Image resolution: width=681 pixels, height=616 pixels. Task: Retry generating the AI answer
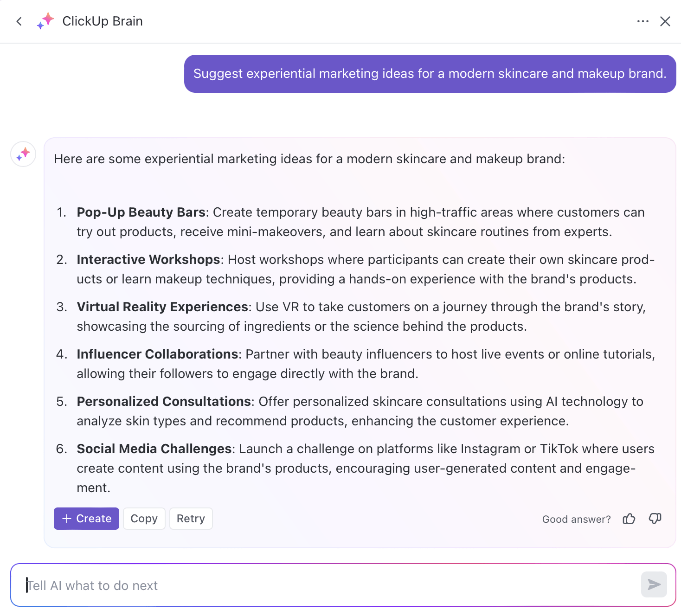(x=191, y=519)
